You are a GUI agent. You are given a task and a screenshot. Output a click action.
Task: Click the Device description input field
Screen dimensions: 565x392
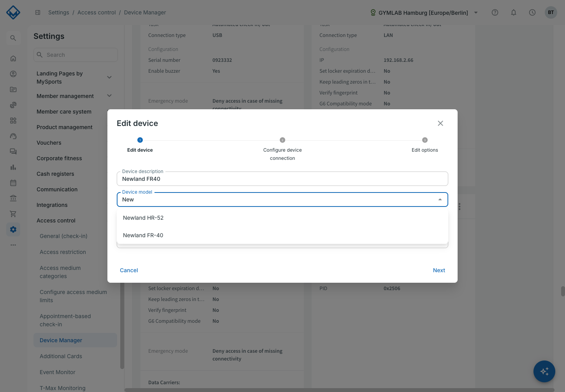[282, 179]
